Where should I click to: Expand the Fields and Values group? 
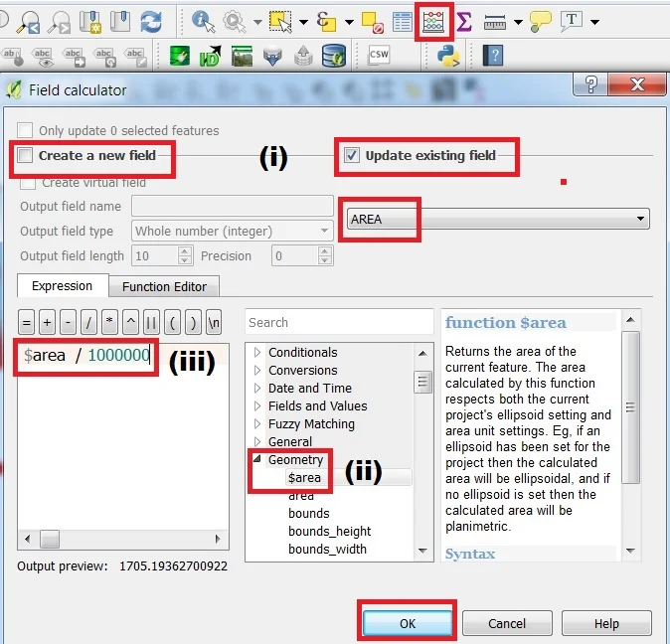pyautogui.click(x=257, y=405)
